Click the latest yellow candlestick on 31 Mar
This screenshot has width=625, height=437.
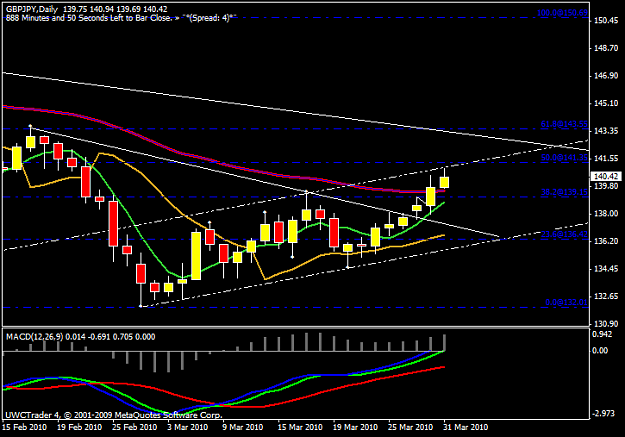click(444, 182)
